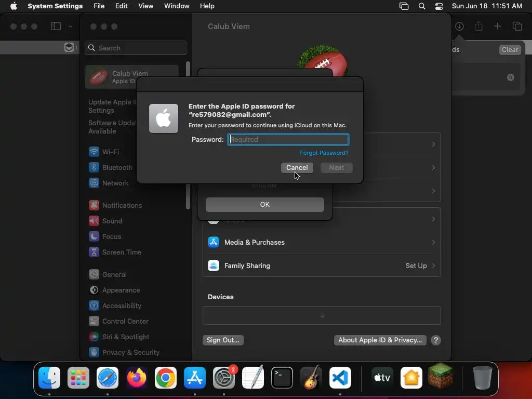The width and height of the screenshot is (532, 399).
Task: Open the Finder icon in the Dock
Action: 49,377
